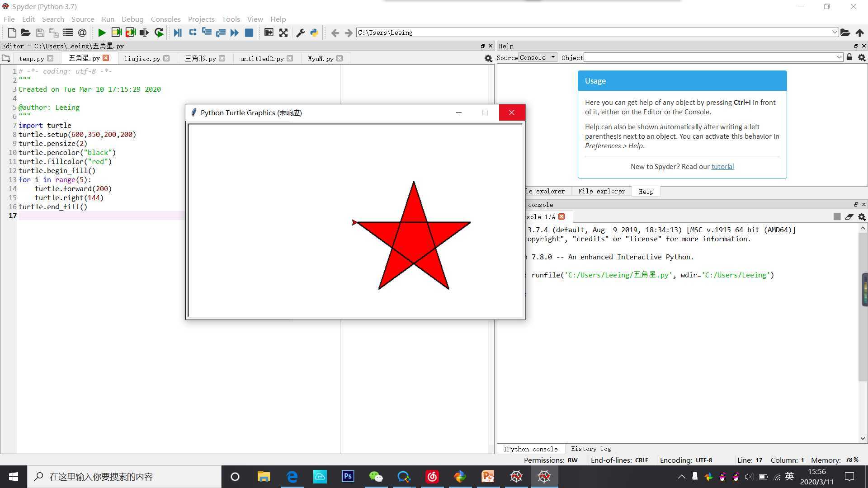Open the Source Console dropdown
868x488 pixels.
point(538,57)
